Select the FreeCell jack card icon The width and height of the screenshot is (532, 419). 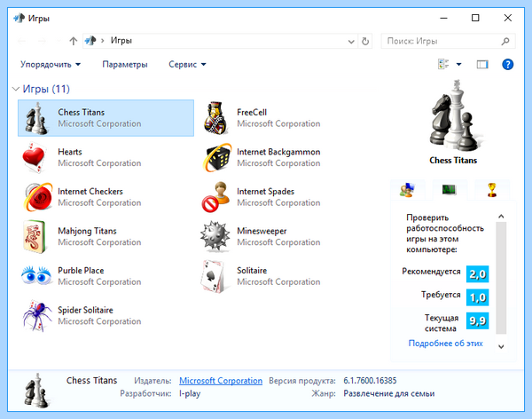(215, 117)
